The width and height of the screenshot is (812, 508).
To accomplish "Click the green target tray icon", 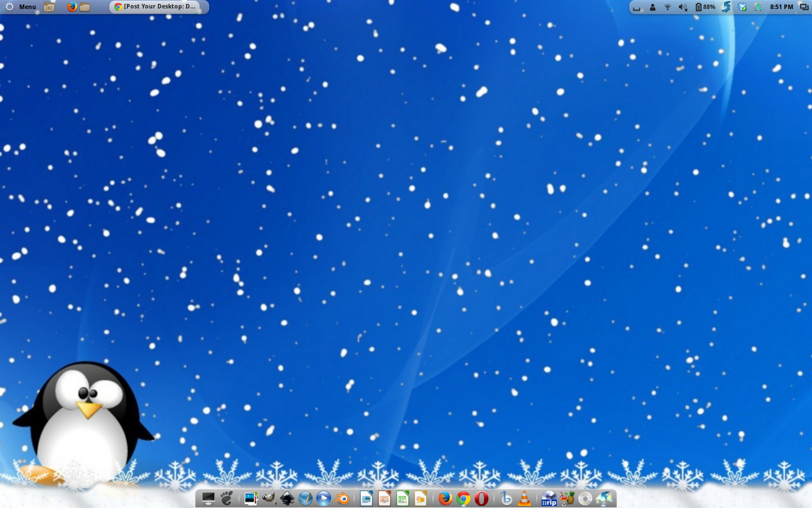I will coord(758,7).
